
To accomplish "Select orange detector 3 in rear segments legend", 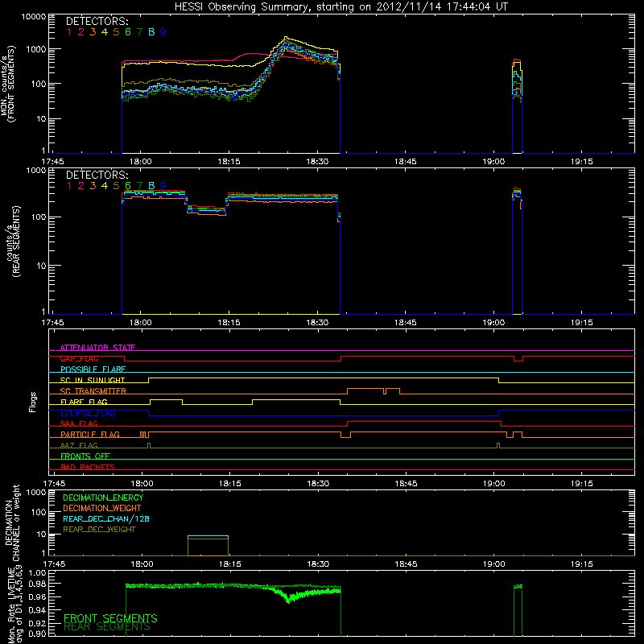I will pos(93,186).
